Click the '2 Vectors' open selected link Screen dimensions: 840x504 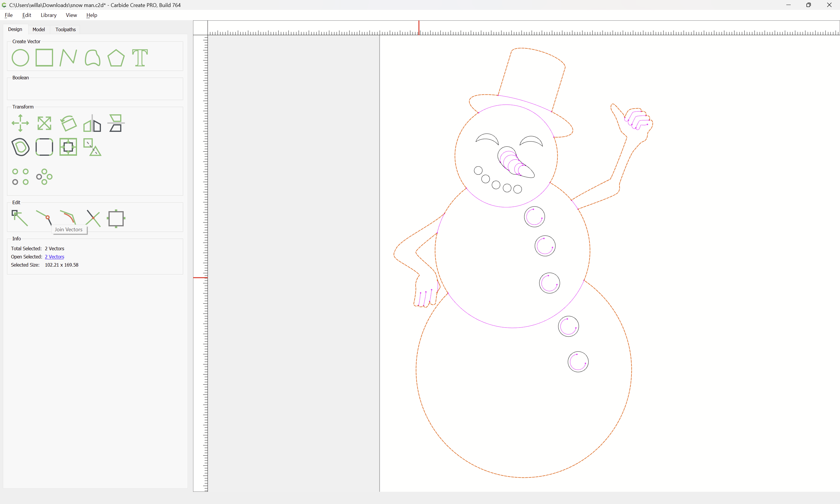pos(54,257)
